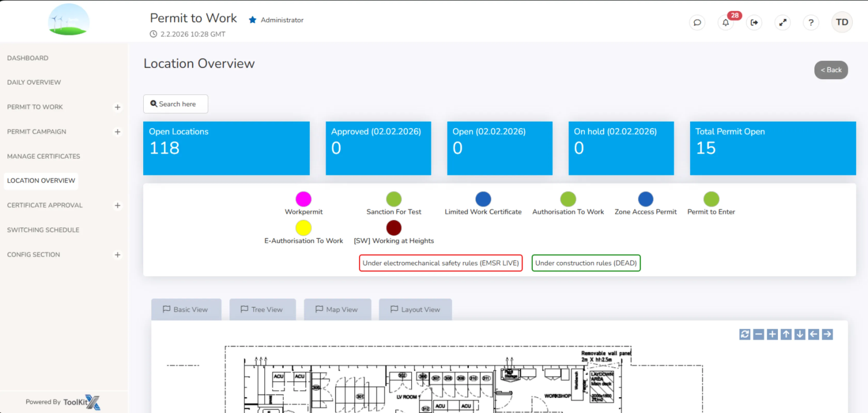Image resolution: width=868 pixels, height=413 pixels.
Task: Open the chat messages icon
Action: coord(697,22)
